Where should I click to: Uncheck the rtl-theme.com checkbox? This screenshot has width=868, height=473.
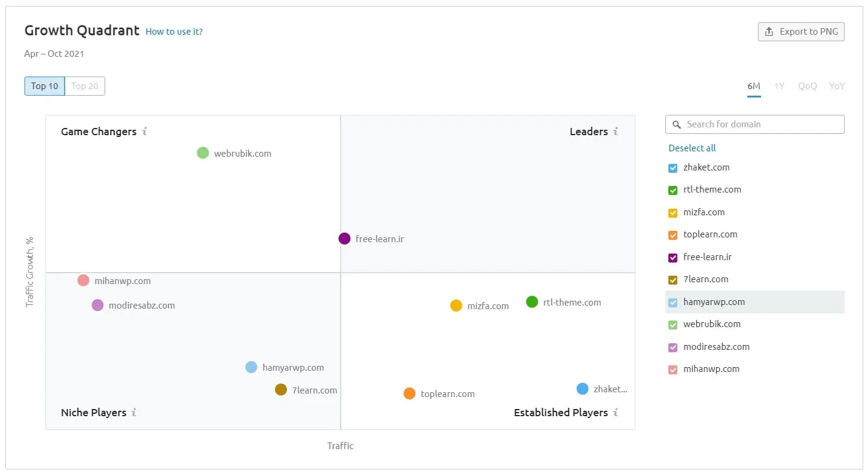(673, 190)
